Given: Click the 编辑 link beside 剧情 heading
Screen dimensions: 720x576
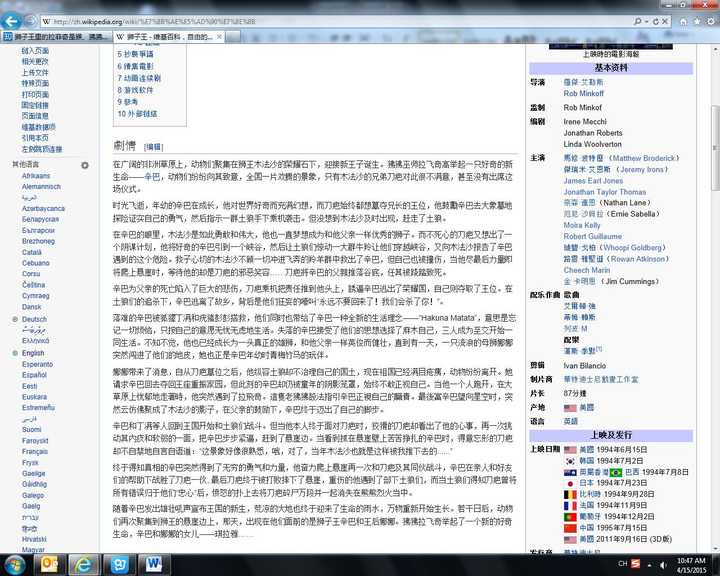Looking at the screenshot, I should pyautogui.click(x=153, y=147).
